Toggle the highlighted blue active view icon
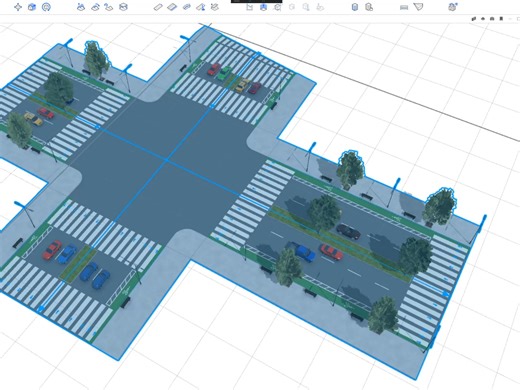This screenshot has width=520, height=390. tap(263, 7)
